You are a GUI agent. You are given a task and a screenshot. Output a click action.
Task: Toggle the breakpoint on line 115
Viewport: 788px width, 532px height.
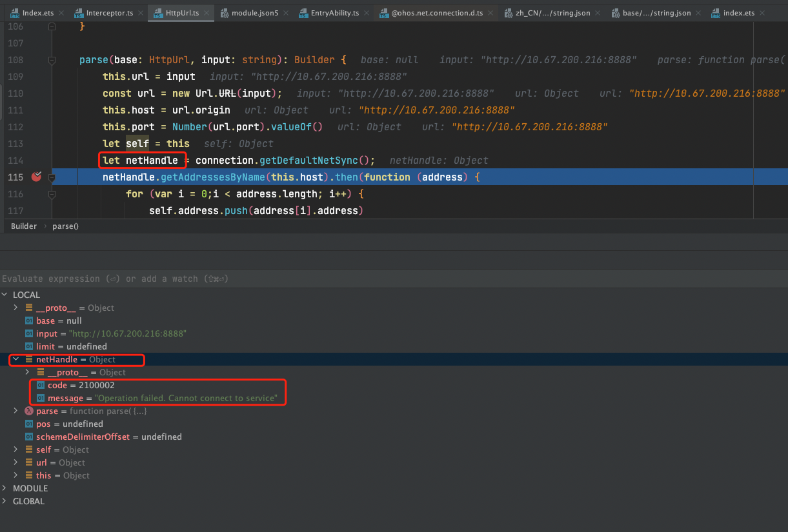(x=36, y=177)
